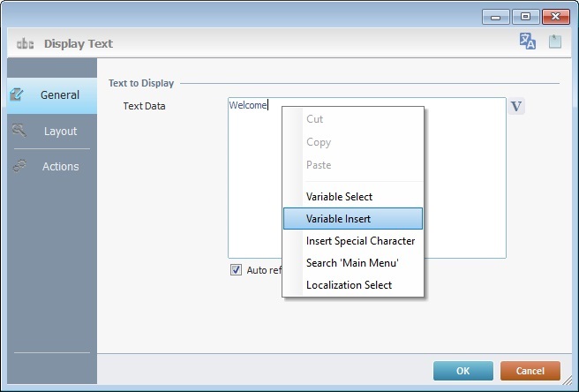Click the magnifier icon beside Layout
This screenshot has height=392, width=579.
point(19,131)
